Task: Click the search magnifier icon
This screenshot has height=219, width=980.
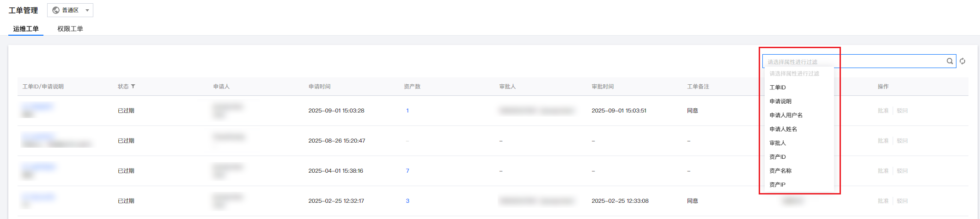Action: 950,61
